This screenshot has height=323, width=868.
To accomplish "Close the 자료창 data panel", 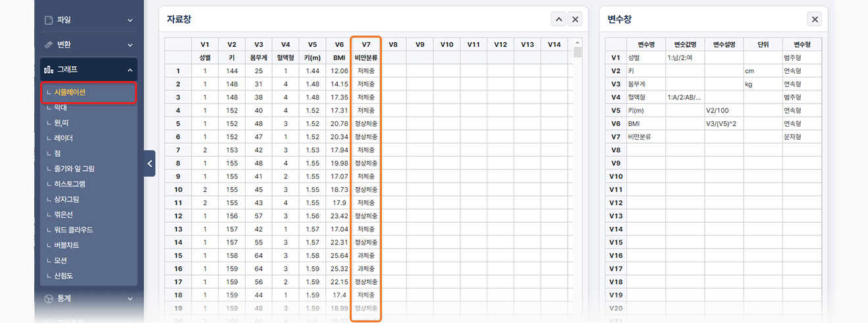I will [575, 20].
